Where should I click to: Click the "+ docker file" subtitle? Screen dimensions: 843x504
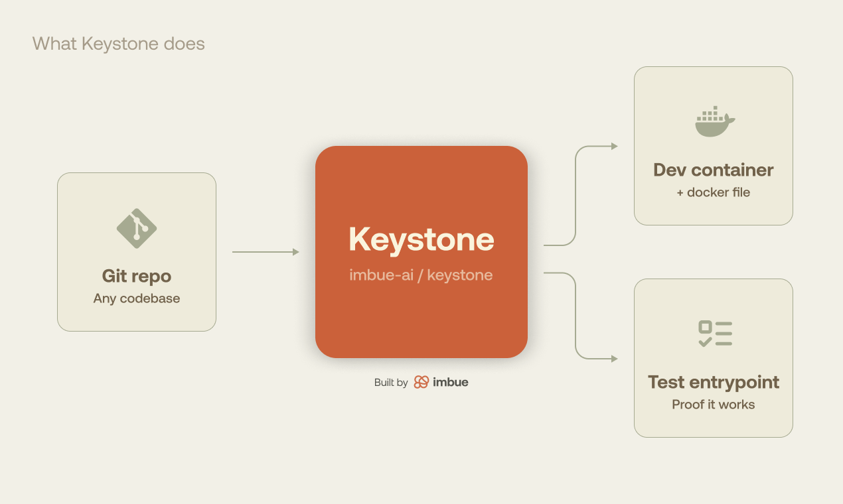coord(714,192)
